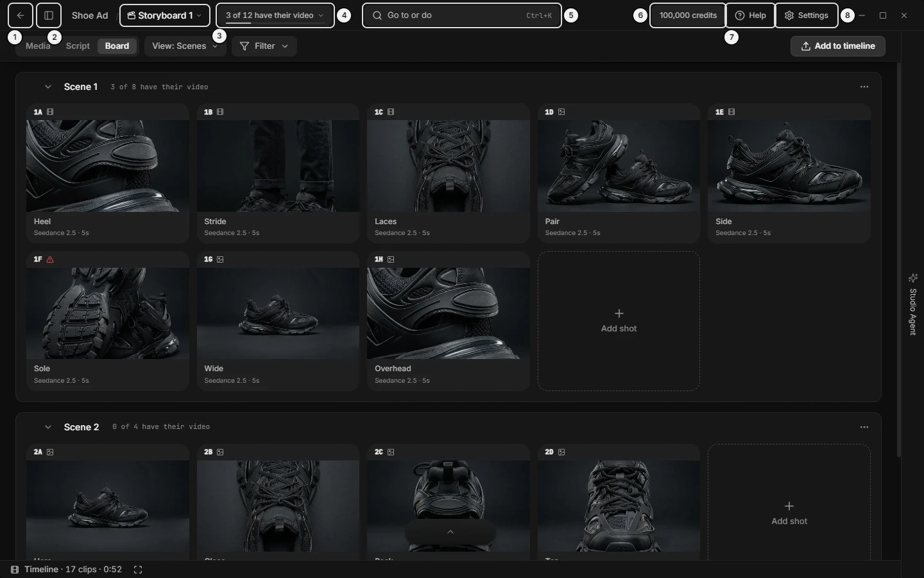
Task: Collapse Scene 1 with its chevron
Action: [47, 87]
